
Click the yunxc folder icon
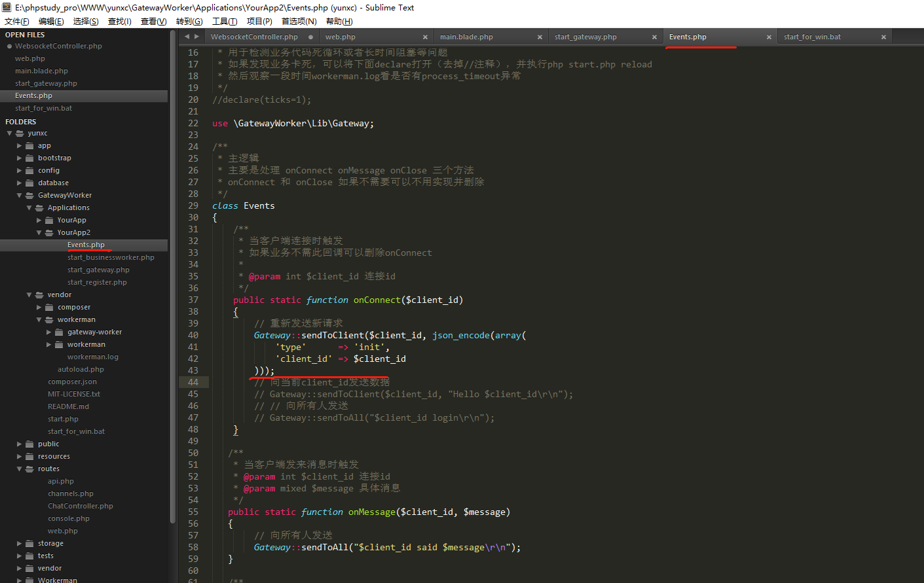[20, 133]
